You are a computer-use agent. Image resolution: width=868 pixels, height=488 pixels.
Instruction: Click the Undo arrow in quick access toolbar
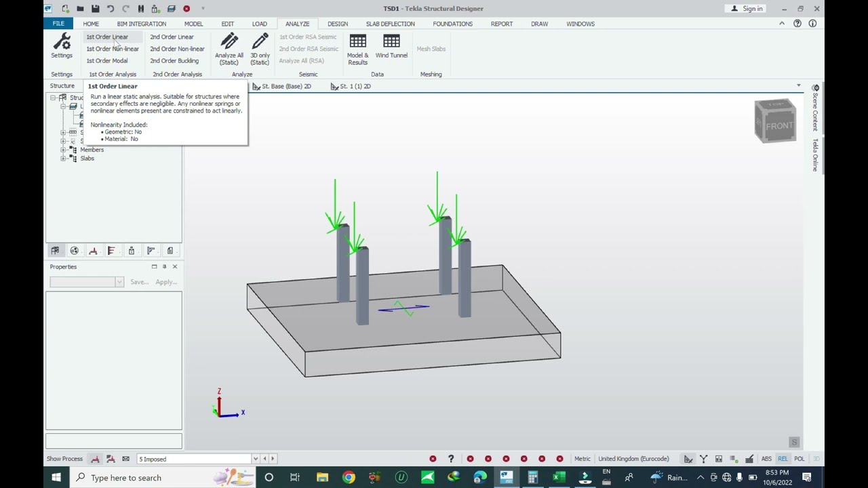pos(111,8)
